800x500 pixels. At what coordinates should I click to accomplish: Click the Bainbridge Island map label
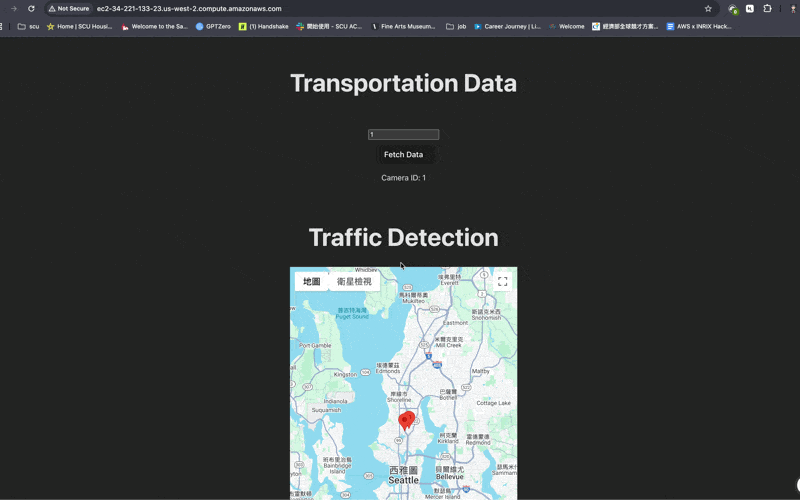338,468
